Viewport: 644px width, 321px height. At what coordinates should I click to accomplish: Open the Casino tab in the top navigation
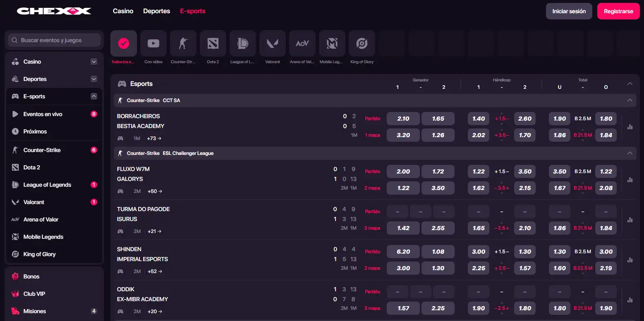123,11
